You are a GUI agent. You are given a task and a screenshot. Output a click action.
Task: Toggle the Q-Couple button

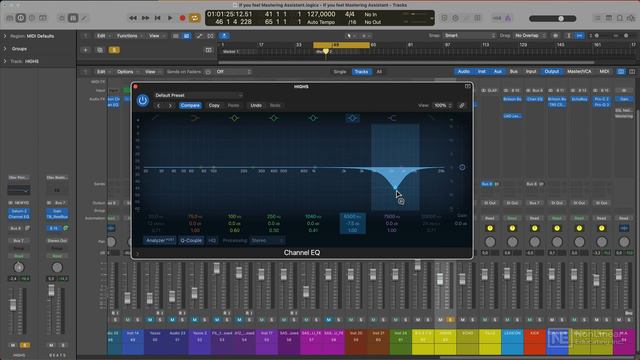point(191,240)
